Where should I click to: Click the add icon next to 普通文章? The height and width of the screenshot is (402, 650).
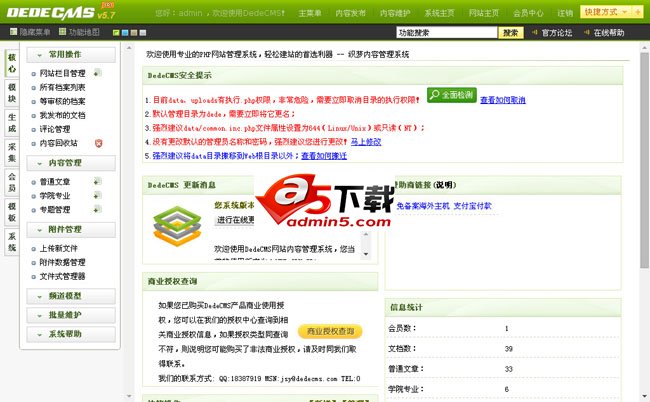point(97,182)
